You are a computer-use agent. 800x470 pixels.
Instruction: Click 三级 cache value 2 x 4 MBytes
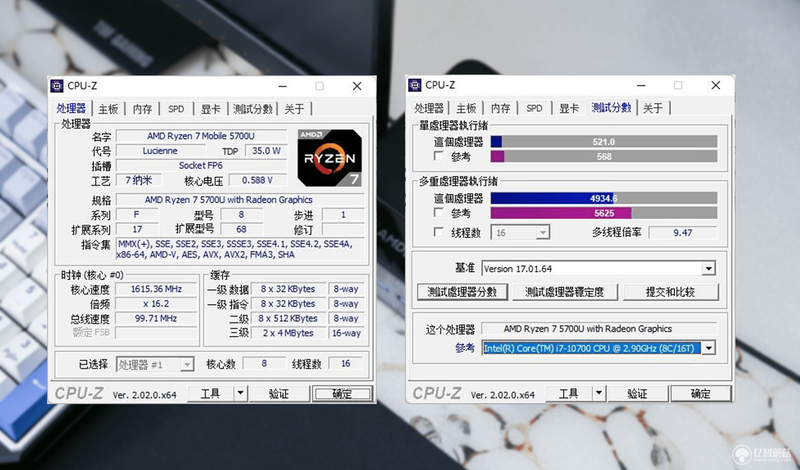coord(288,333)
